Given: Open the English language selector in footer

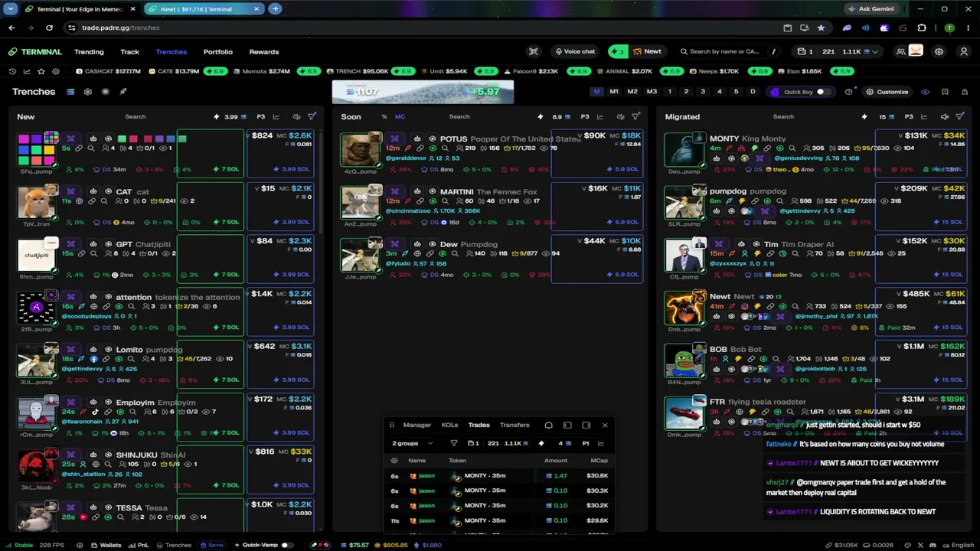Looking at the screenshot, I should coord(957,545).
